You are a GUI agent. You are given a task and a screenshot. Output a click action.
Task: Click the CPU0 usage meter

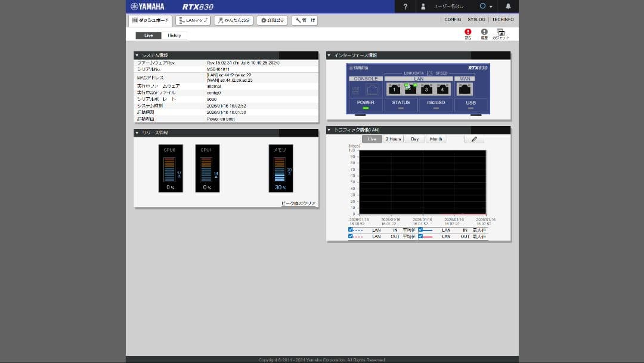coord(170,168)
